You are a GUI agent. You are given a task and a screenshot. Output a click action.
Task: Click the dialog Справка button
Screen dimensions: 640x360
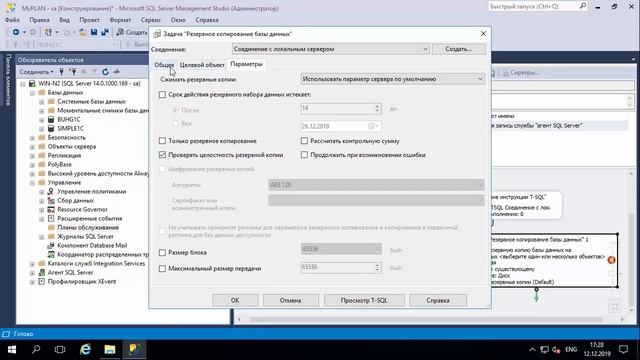438,300
